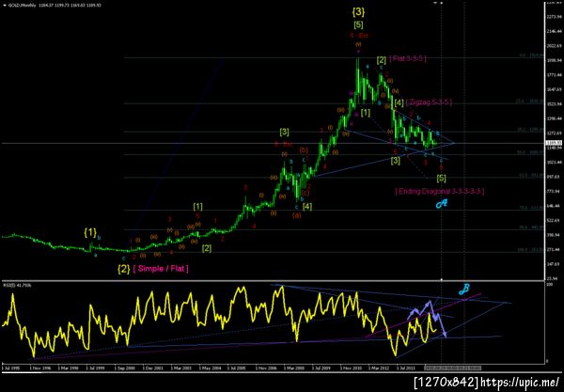The height and width of the screenshot is (392, 564).
Task: Click the 1771.44 value on price axis
Action: click(x=555, y=75)
